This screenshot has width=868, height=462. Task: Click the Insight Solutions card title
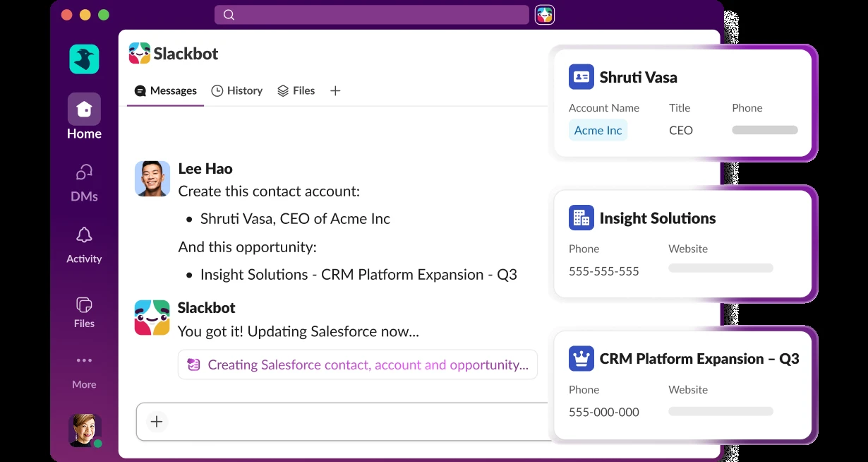(658, 218)
